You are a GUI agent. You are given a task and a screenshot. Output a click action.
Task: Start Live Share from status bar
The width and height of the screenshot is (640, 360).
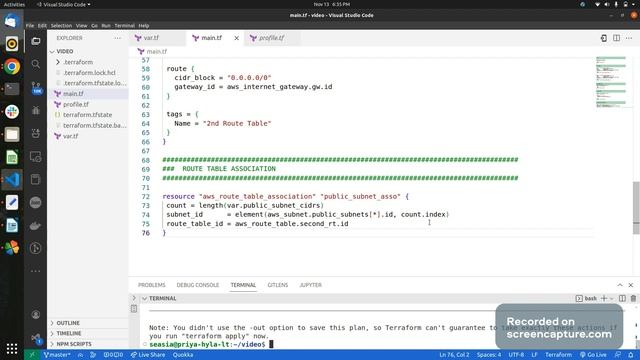point(148,355)
